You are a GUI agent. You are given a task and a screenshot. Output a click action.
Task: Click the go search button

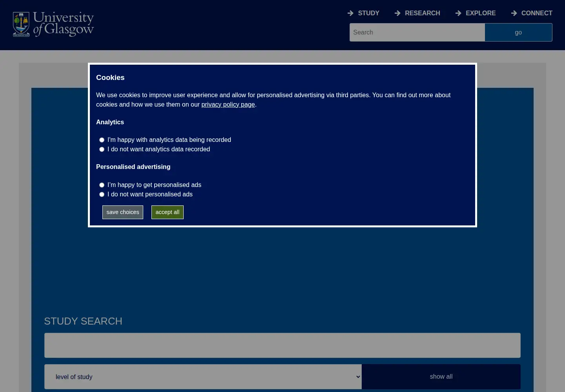[x=518, y=33]
